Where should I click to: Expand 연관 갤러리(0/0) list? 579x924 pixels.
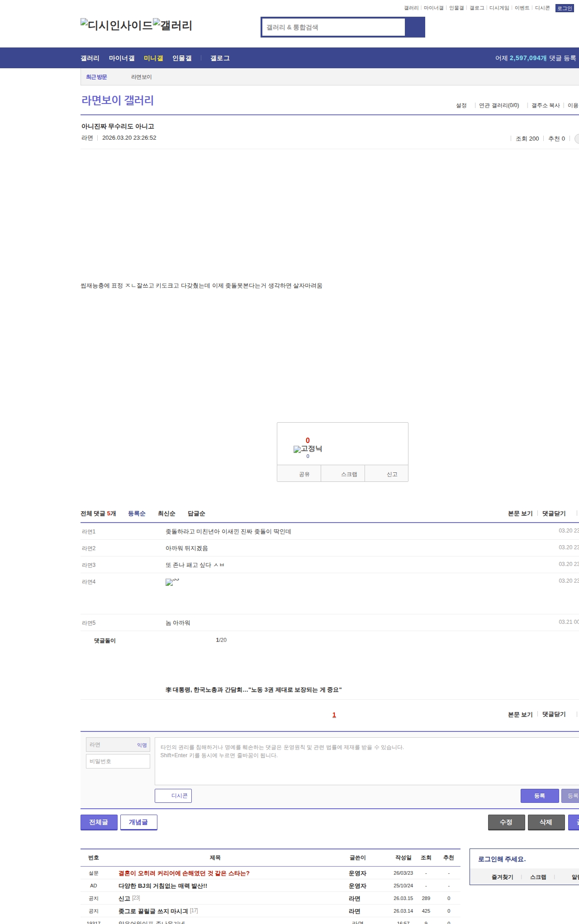coord(499,105)
